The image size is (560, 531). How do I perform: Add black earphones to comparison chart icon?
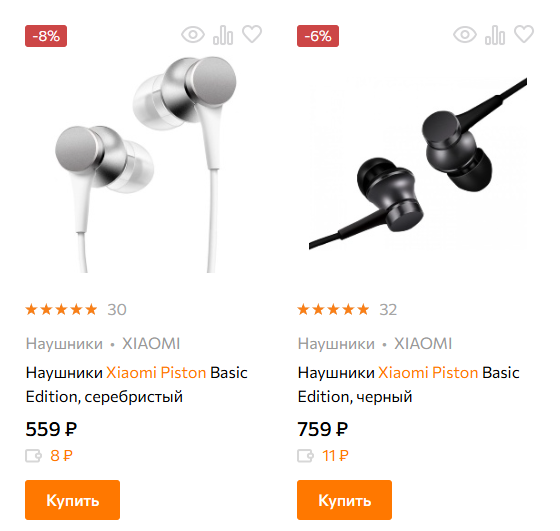[x=495, y=35]
